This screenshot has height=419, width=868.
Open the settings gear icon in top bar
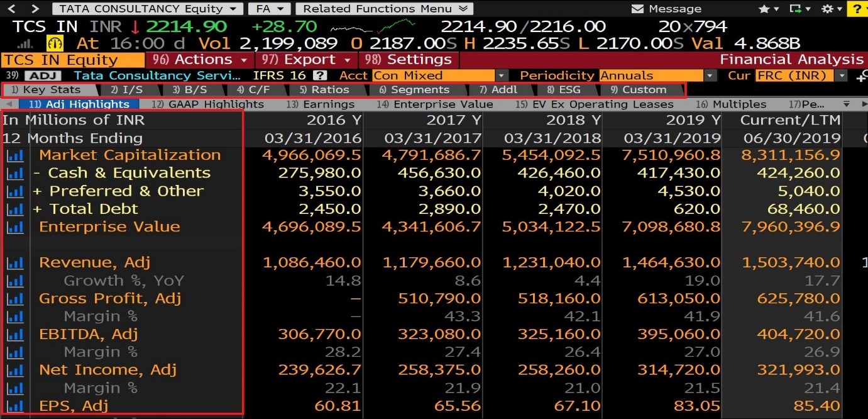827,9
